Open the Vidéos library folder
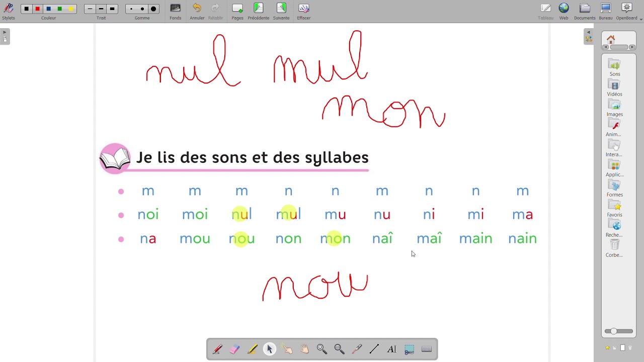The width and height of the screenshot is (644, 362). (614, 88)
